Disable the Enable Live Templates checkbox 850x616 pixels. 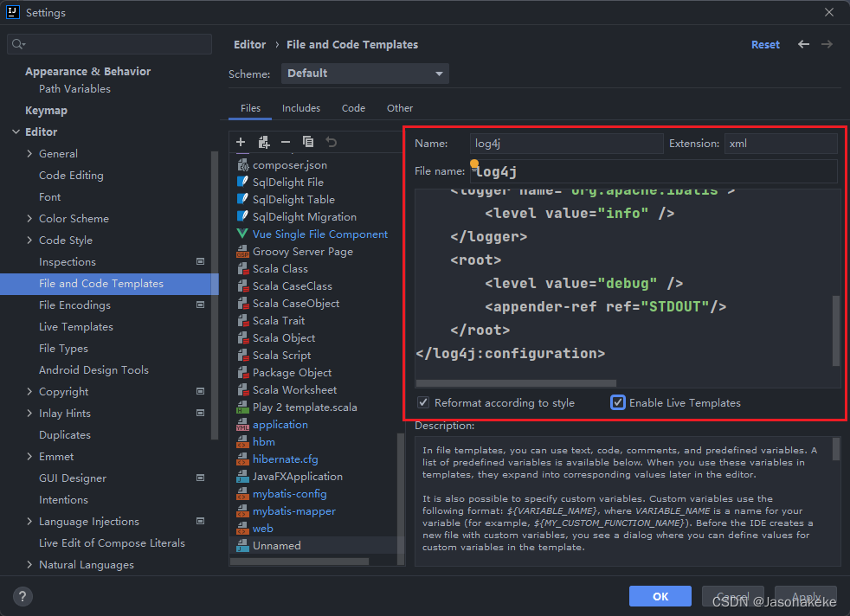pyautogui.click(x=617, y=402)
